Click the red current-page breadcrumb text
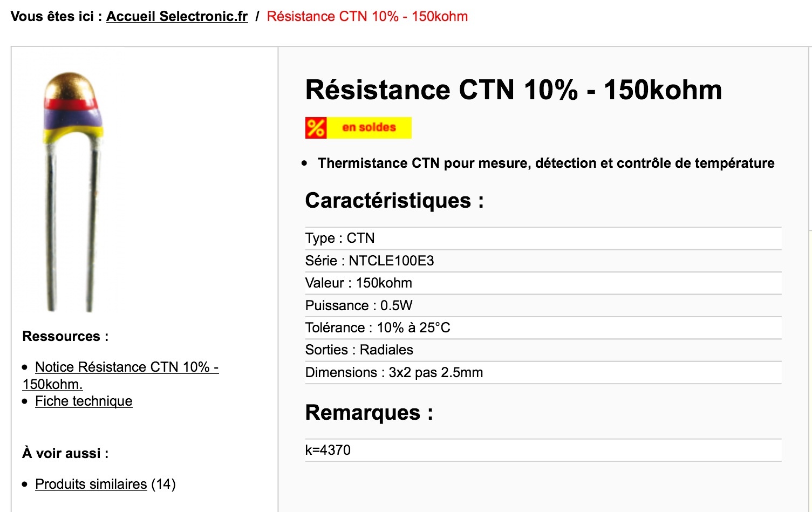Screen dimensions: 812x512 click(x=367, y=16)
